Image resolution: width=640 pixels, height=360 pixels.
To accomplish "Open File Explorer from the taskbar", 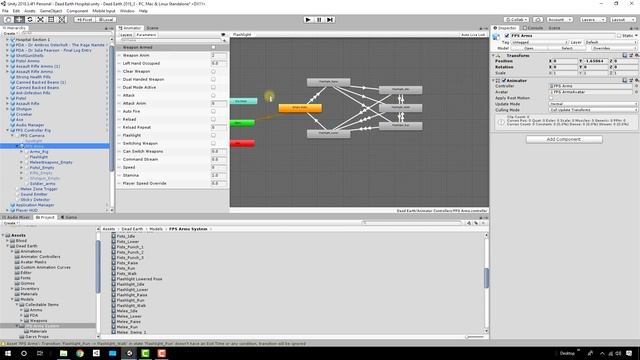I will pos(64,353).
